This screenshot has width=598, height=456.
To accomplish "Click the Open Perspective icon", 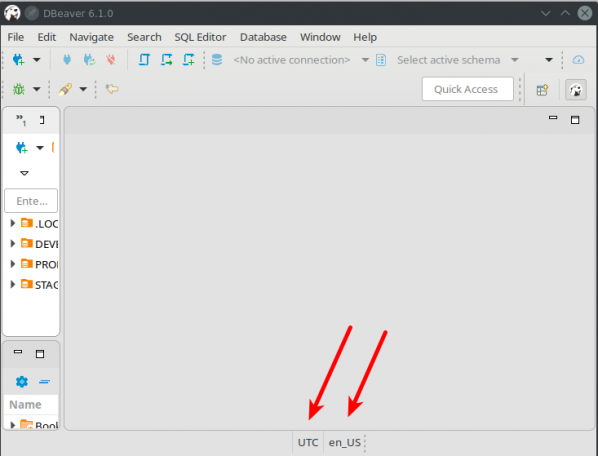I will coord(542,90).
